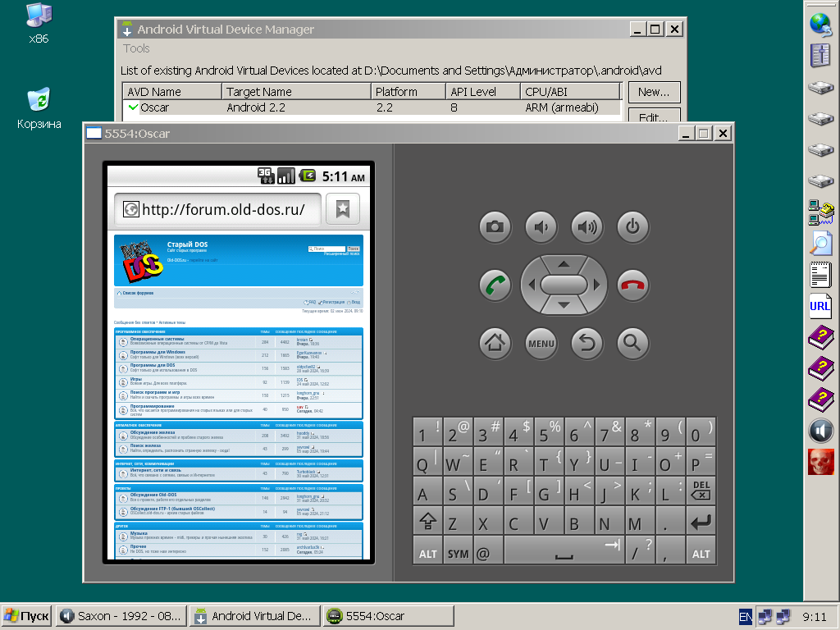The image size is (840, 630).
Task: Click the emulator Home button
Action: [495, 343]
